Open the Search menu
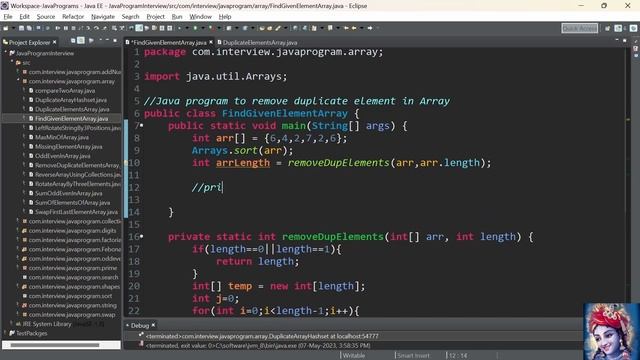The width and height of the screenshot is (640, 360). click(x=130, y=17)
